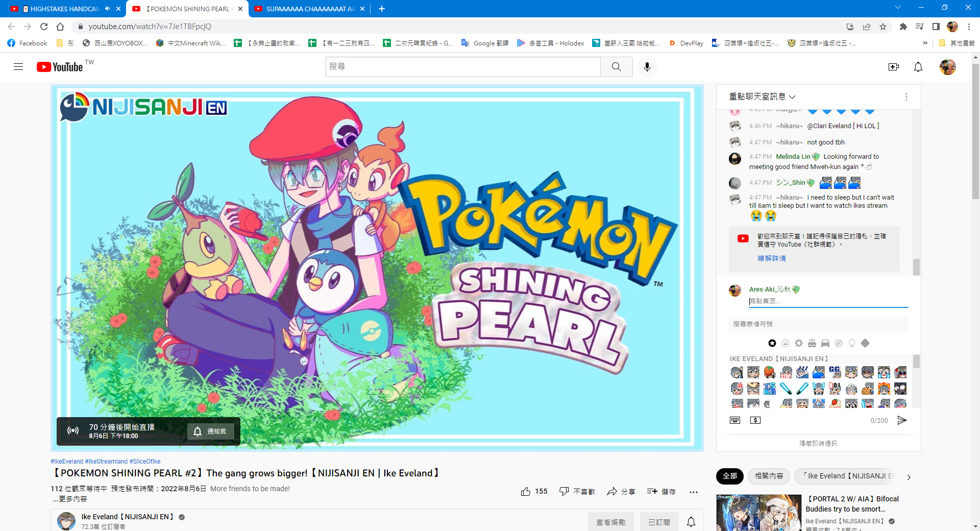Reload the page in Chrome

(44, 27)
